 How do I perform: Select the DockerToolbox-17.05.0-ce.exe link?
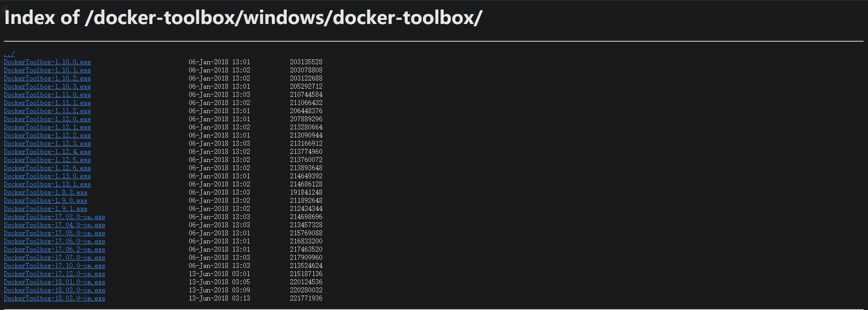pos(55,233)
